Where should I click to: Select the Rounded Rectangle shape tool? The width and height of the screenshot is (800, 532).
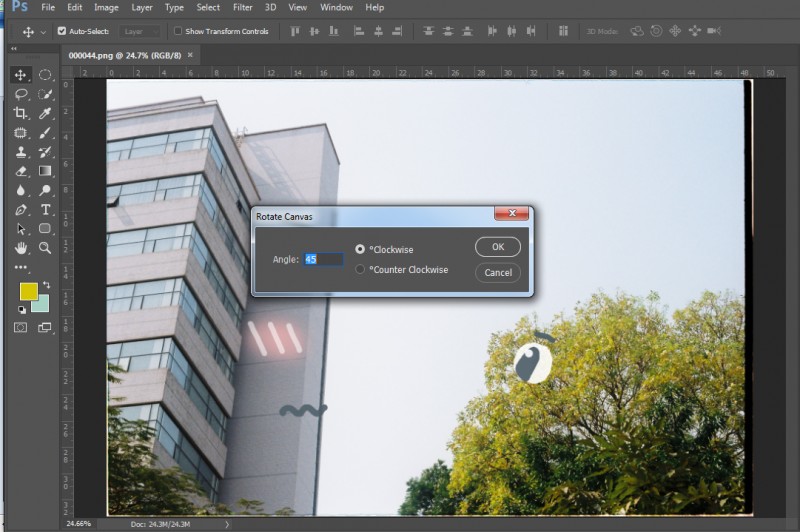pyautogui.click(x=45, y=229)
